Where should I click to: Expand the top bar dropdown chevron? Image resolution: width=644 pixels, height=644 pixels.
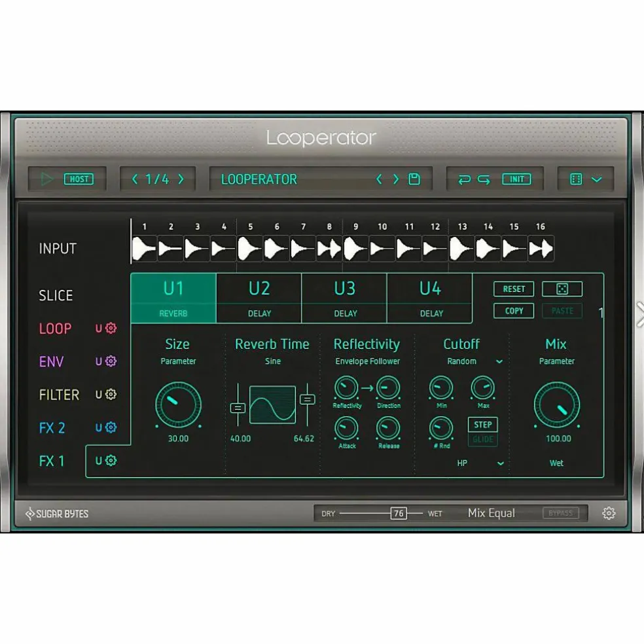pyautogui.click(x=596, y=179)
